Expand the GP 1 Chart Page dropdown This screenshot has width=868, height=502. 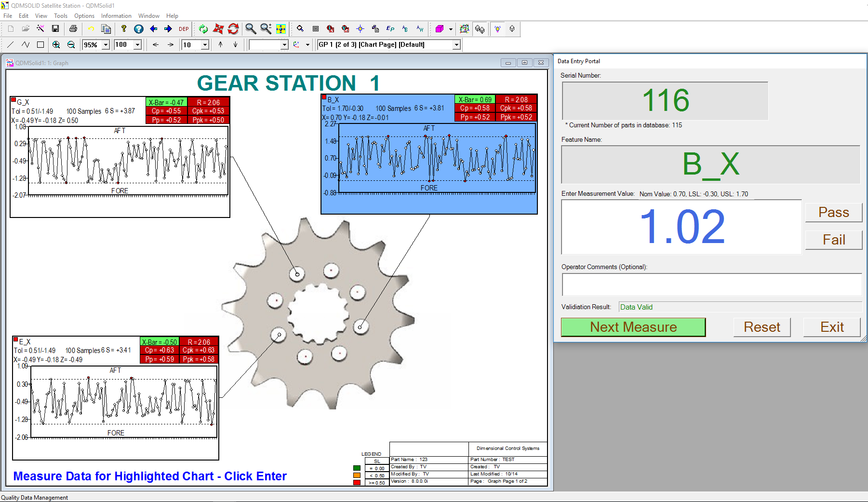click(456, 45)
